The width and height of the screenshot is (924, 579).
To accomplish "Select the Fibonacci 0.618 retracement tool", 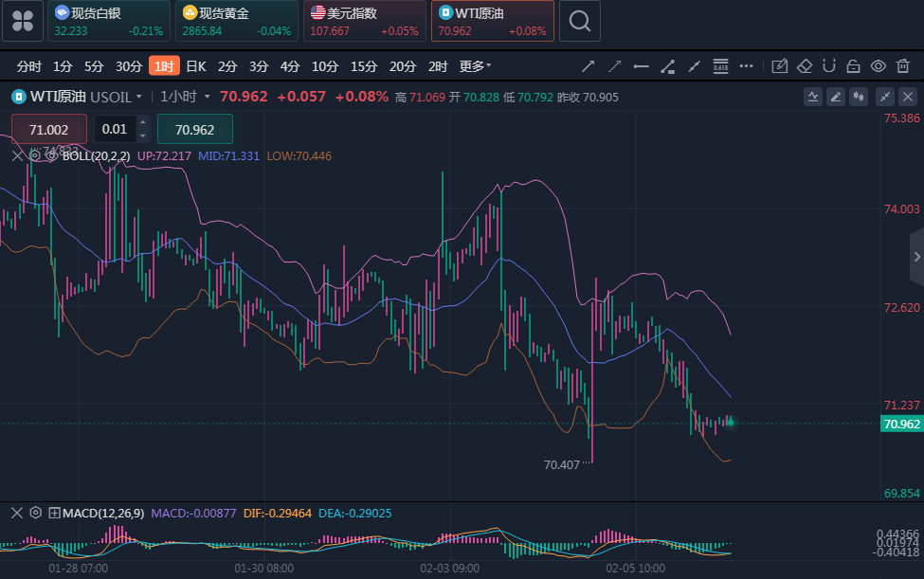I will click(x=720, y=66).
